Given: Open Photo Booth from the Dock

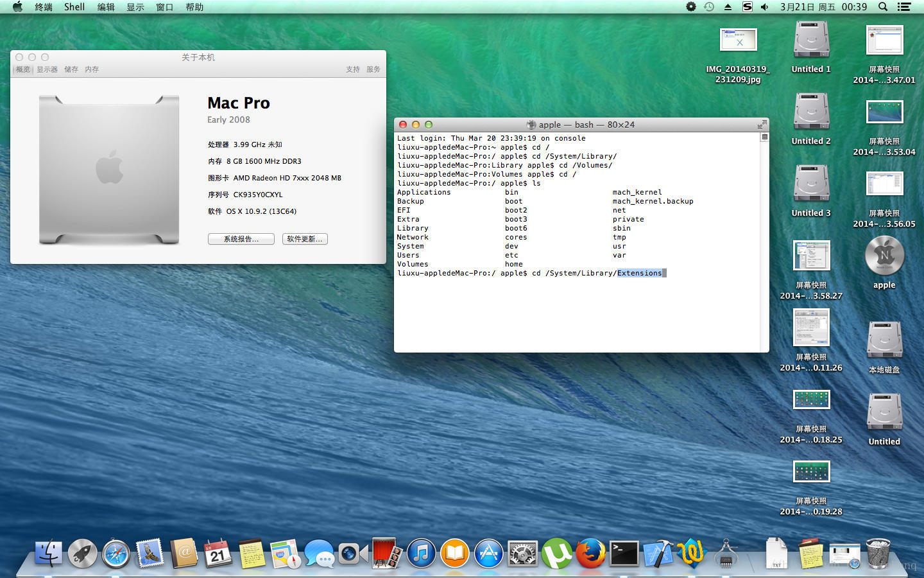Looking at the screenshot, I should pyautogui.click(x=387, y=553).
